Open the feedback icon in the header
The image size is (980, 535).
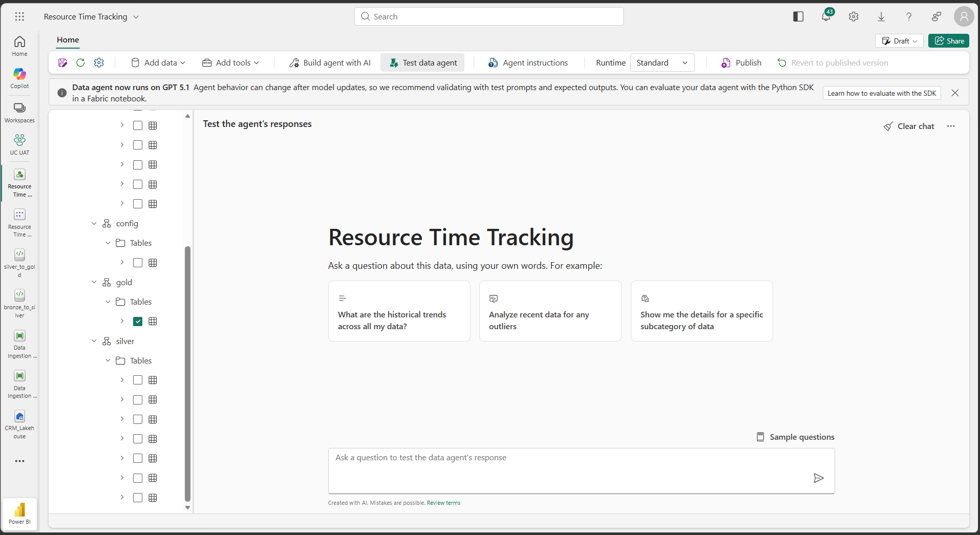(936, 16)
